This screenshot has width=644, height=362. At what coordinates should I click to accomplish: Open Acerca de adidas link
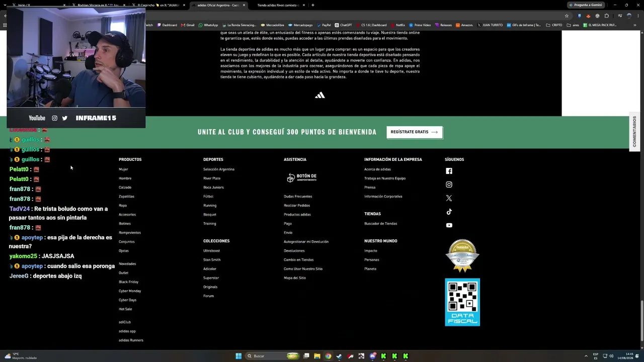tap(377, 169)
